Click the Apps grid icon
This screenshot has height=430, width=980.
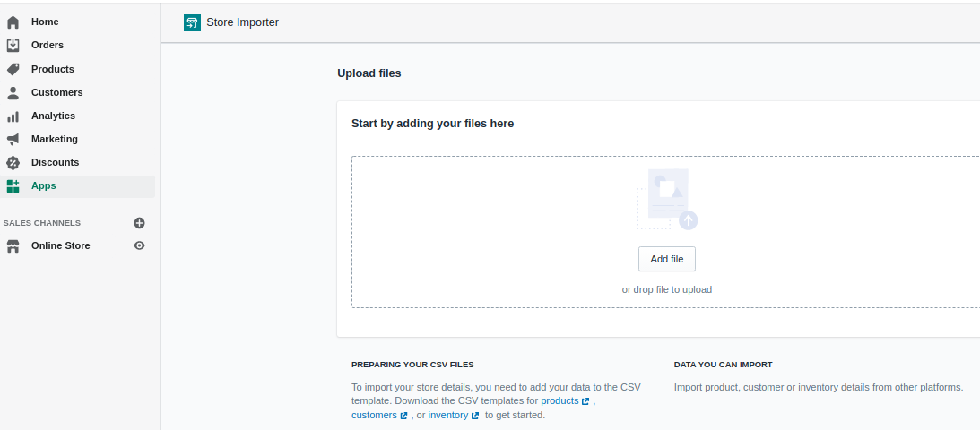click(13, 186)
